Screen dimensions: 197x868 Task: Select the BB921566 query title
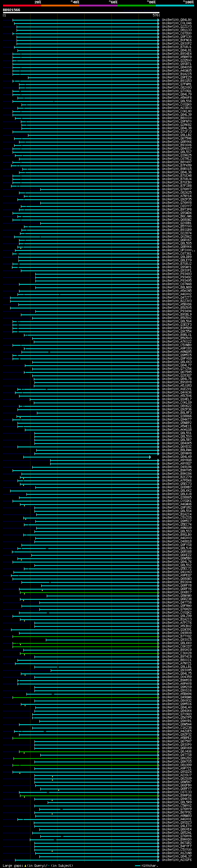click(11, 10)
